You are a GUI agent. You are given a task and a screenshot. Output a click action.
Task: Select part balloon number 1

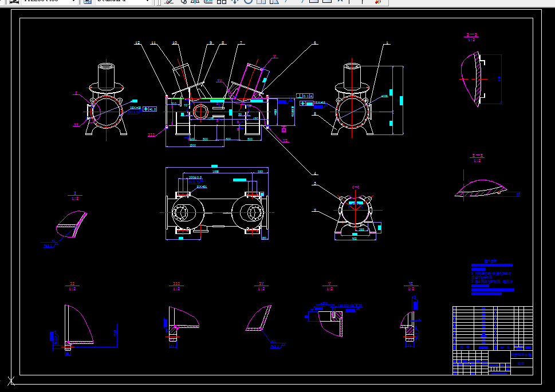point(387,43)
